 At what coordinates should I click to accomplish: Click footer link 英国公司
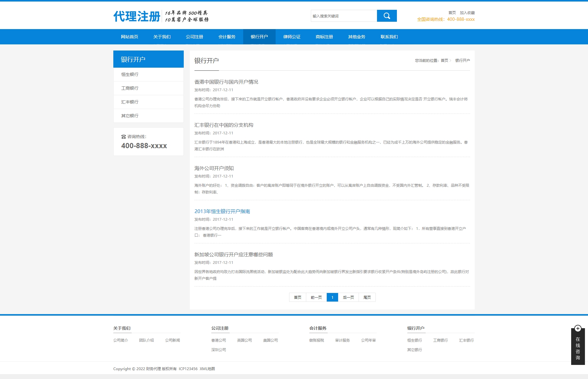tap(245, 340)
